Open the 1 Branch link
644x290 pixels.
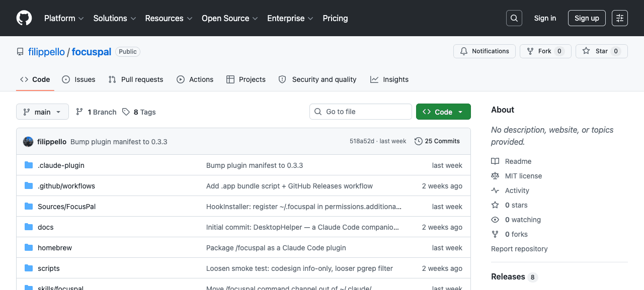tap(96, 112)
